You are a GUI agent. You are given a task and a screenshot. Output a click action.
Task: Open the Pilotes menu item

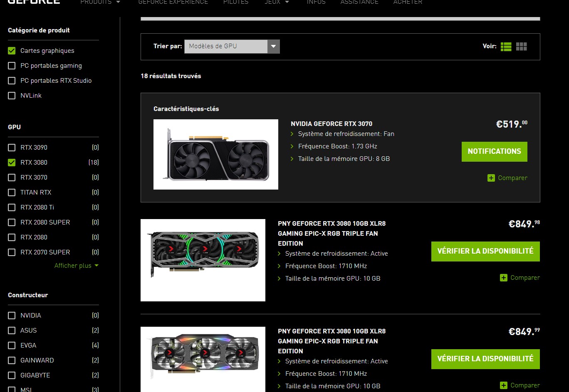[236, 2]
